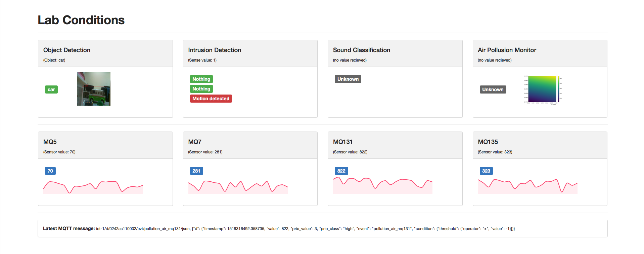
Task: Click the MQ135 sparkline chart
Action: tap(528, 186)
